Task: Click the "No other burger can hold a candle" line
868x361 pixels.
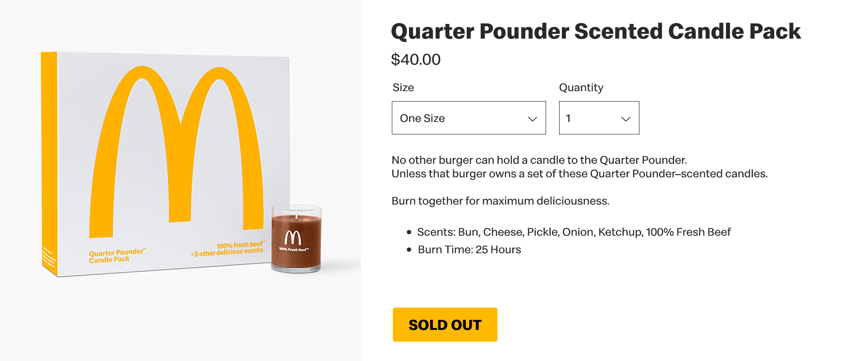Action: pos(539,160)
